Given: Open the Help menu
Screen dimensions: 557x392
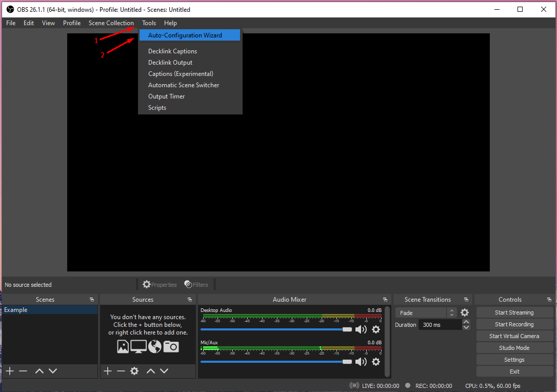Looking at the screenshot, I should pyautogui.click(x=170, y=23).
